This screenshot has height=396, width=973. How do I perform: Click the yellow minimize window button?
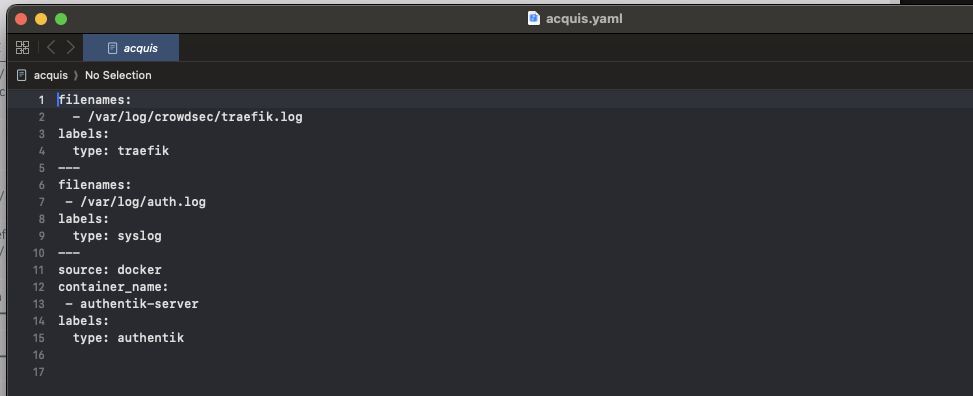41,19
